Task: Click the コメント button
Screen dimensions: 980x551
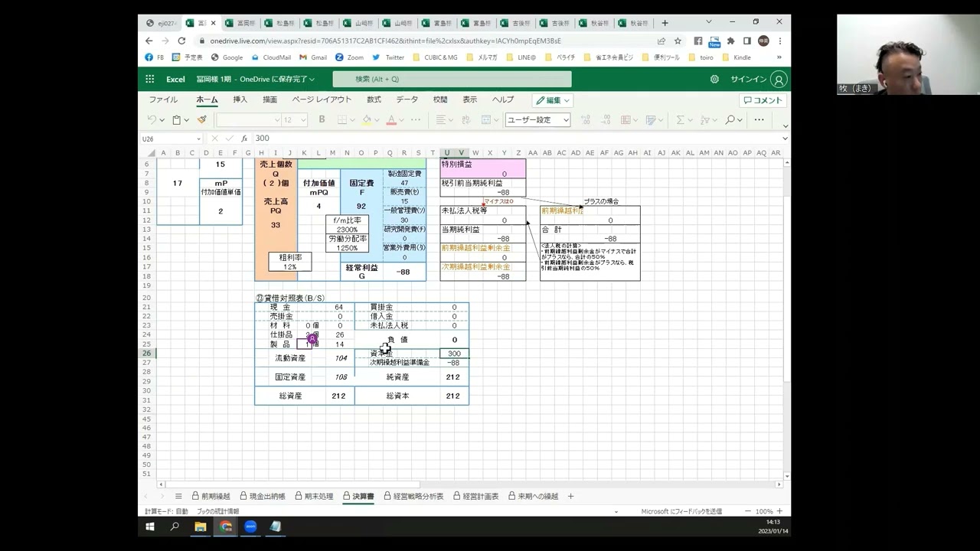Action: point(763,100)
